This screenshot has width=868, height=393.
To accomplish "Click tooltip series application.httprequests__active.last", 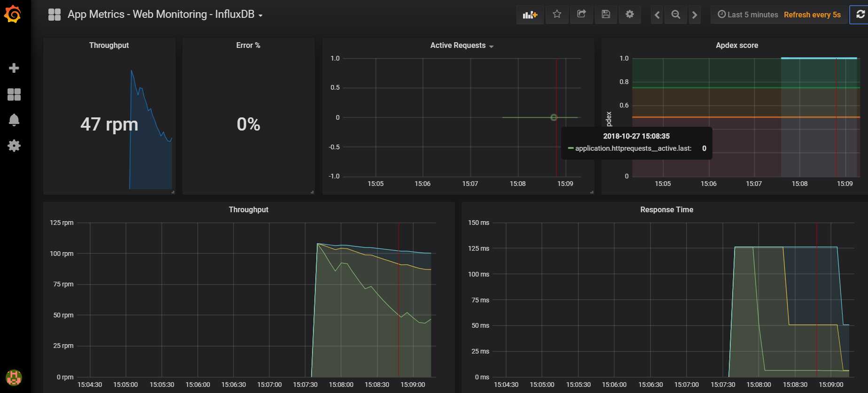I will [x=633, y=148].
